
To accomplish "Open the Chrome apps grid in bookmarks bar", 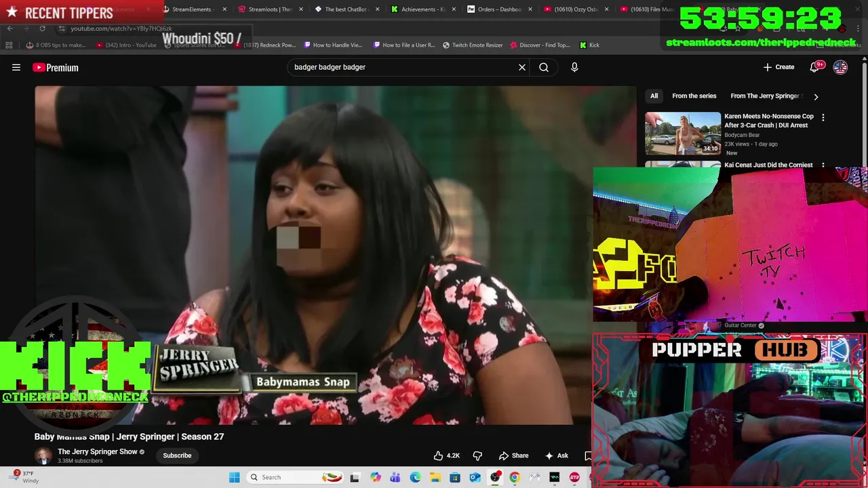I will click(x=9, y=45).
